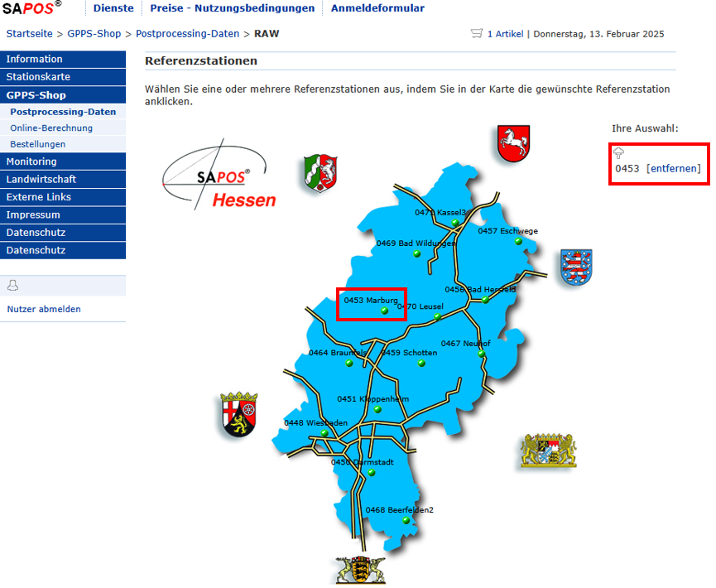
Task: Click the '0459 Schotten' map label
Action: coord(409,353)
